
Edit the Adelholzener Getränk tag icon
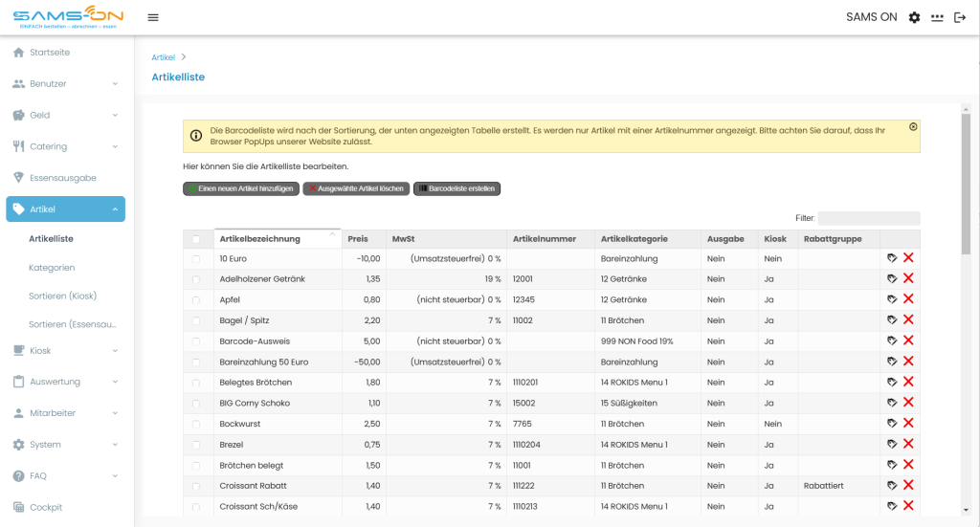click(892, 278)
